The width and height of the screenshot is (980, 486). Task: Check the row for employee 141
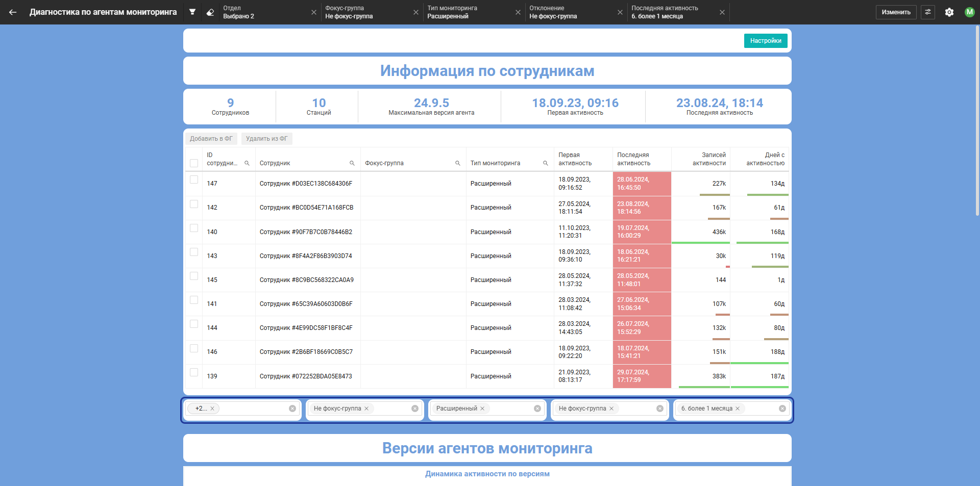click(x=194, y=300)
